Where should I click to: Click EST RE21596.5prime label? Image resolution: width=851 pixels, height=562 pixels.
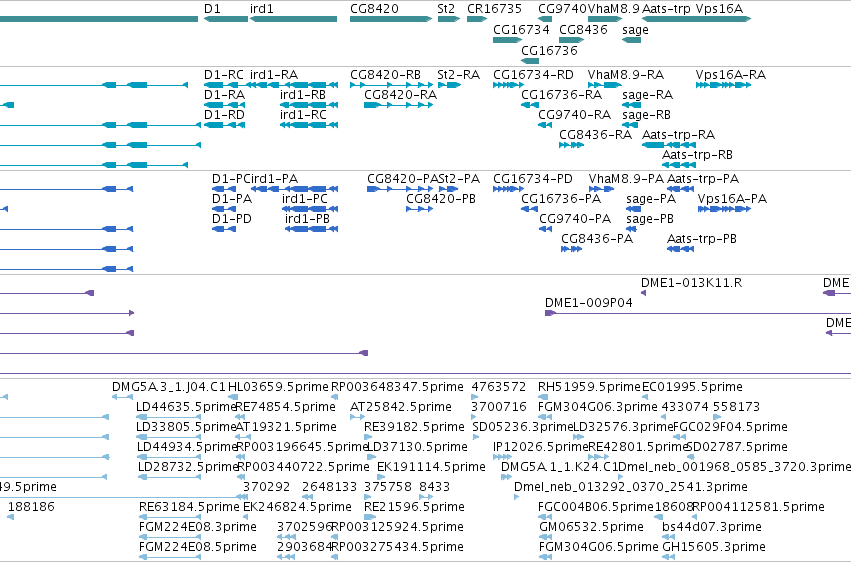[x=414, y=507]
